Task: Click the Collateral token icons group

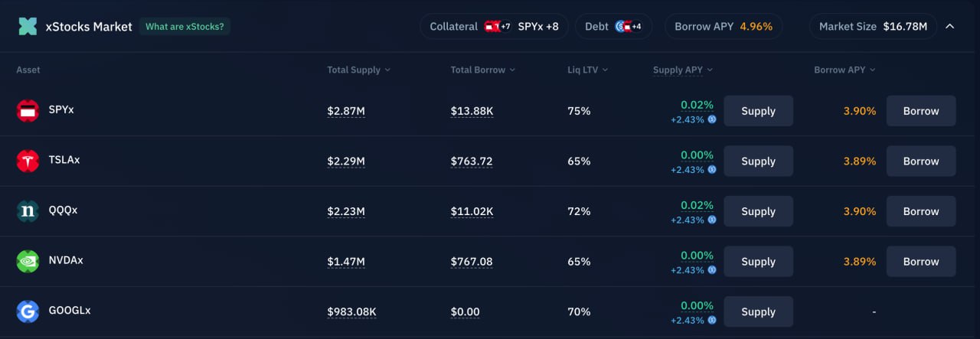Action: pos(498,26)
